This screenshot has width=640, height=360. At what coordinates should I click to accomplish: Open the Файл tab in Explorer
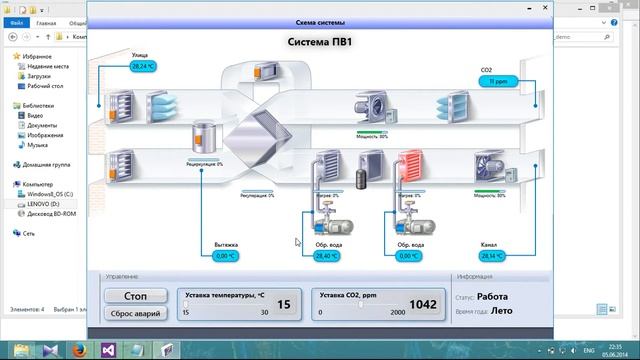pyautogui.click(x=17, y=23)
